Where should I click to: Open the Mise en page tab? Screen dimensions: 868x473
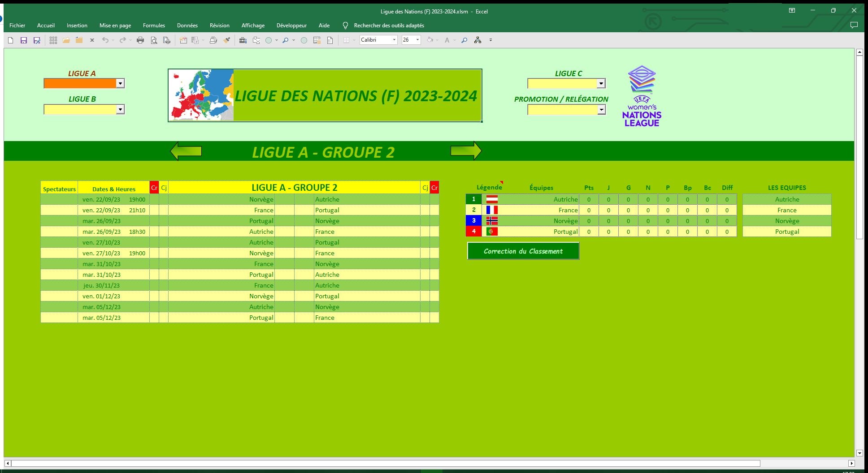(115, 26)
